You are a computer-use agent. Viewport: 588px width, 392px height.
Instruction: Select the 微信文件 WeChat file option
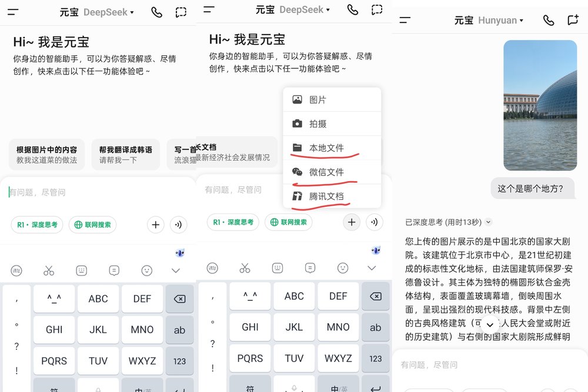(x=332, y=172)
